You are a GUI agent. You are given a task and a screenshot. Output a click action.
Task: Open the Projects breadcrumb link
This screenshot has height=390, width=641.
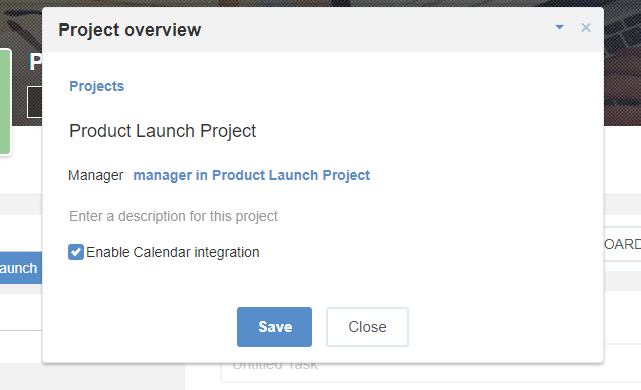(x=96, y=86)
